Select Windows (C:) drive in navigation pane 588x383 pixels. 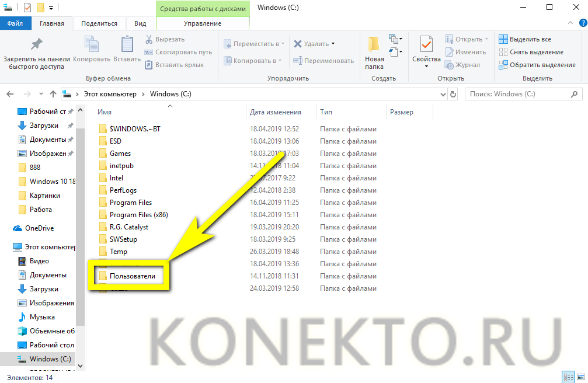coord(44,359)
